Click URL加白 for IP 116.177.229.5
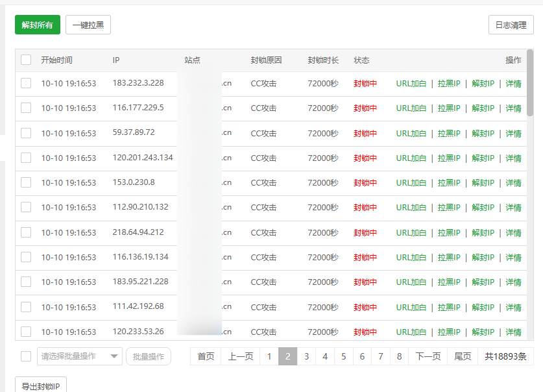The width and height of the screenshot is (543, 392). click(x=411, y=108)
